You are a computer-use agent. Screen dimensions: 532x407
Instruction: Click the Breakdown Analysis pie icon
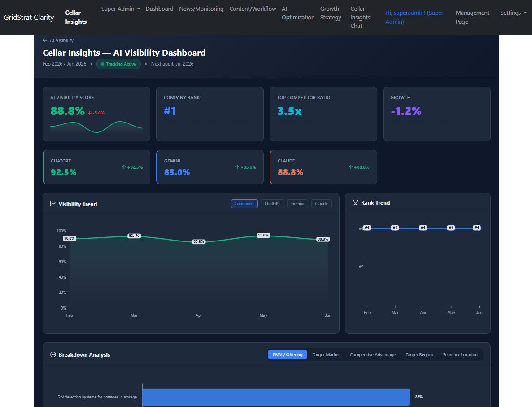(53, 354)
